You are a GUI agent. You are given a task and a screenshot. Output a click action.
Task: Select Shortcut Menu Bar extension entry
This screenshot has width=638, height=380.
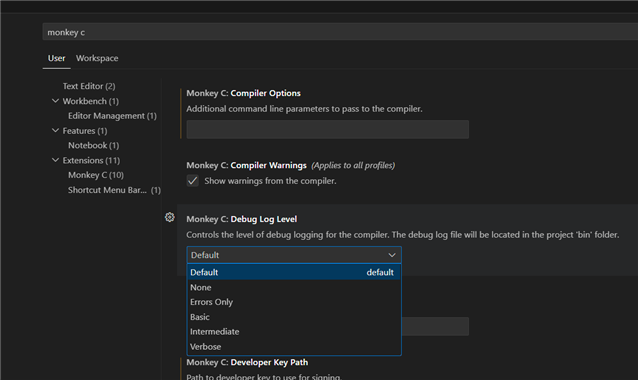(x=114, y=190)
